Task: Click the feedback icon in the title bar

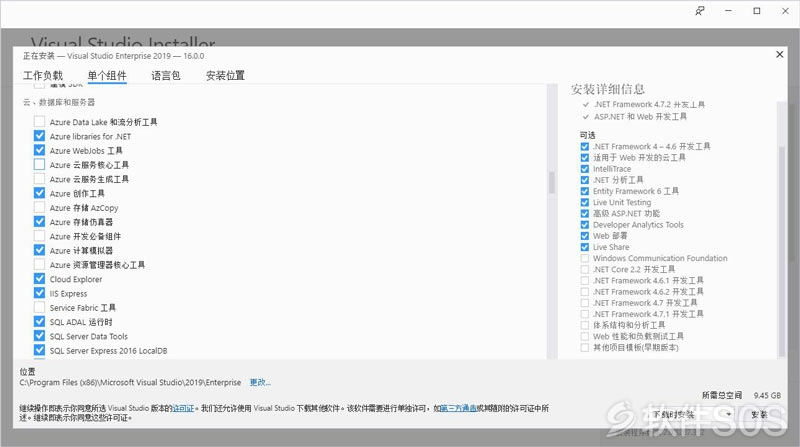Action: 700,11
